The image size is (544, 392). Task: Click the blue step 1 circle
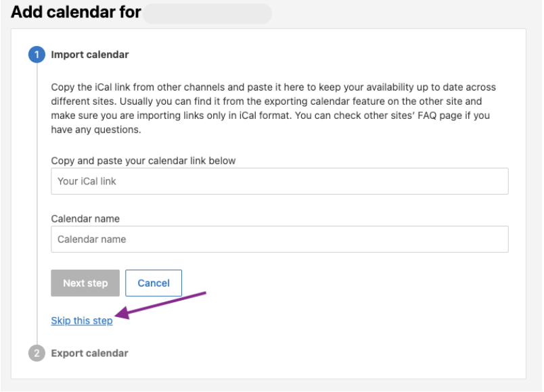click(36, 55)
